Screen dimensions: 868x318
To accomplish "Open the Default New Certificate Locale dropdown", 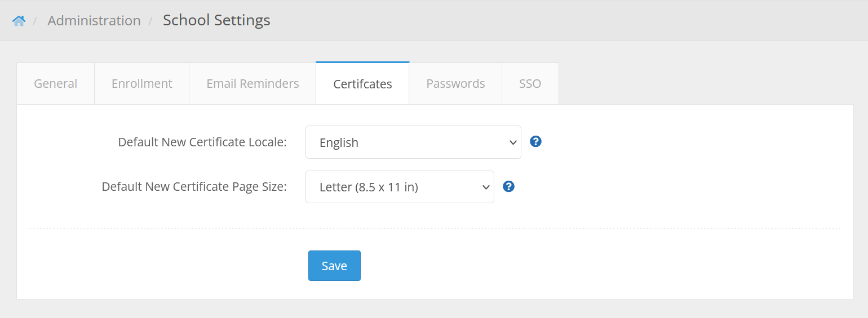I will [x=413, y=142].
